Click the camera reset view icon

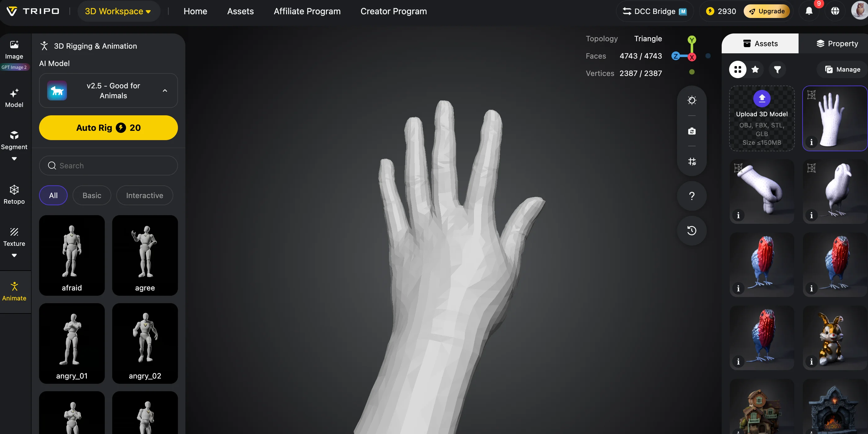pos(691,131)
